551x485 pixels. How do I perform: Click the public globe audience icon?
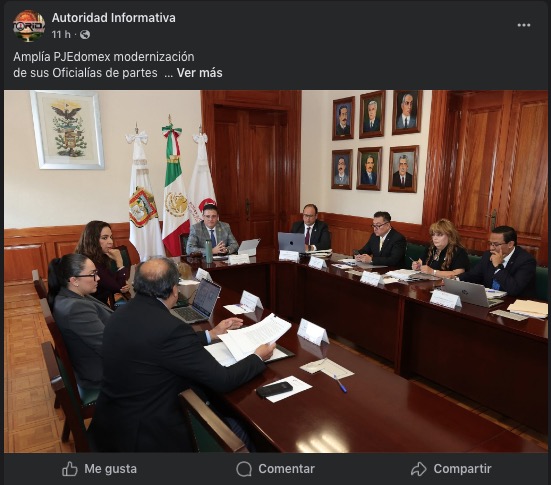(x=85, y=34)
